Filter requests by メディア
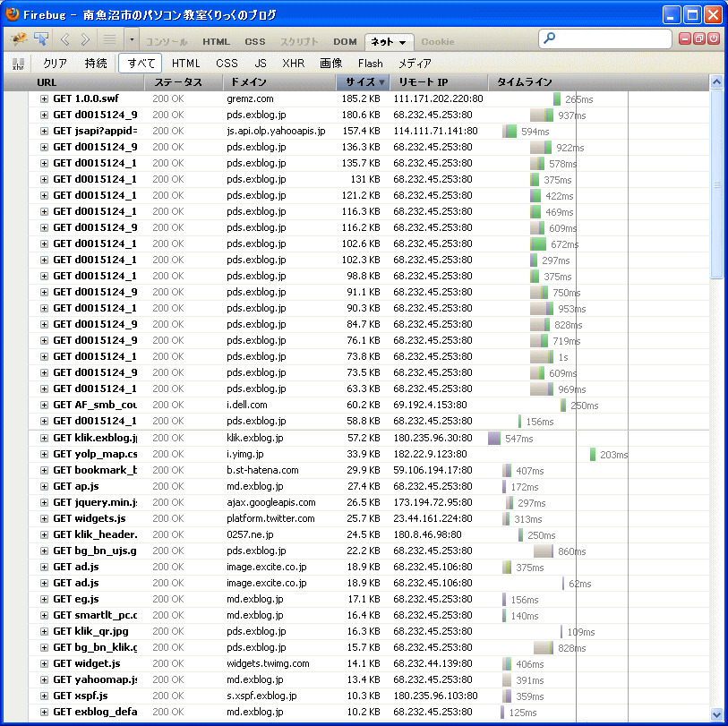 [x=415, y=64]
